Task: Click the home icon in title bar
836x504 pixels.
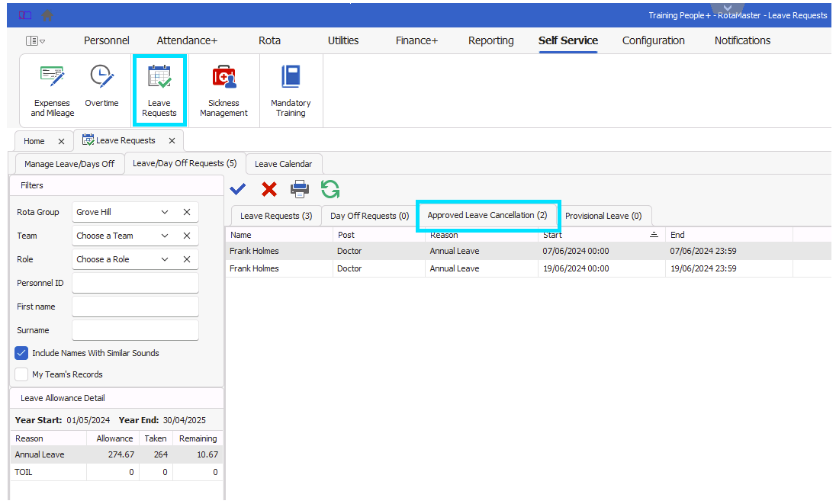Action: [x=47, y=15]
